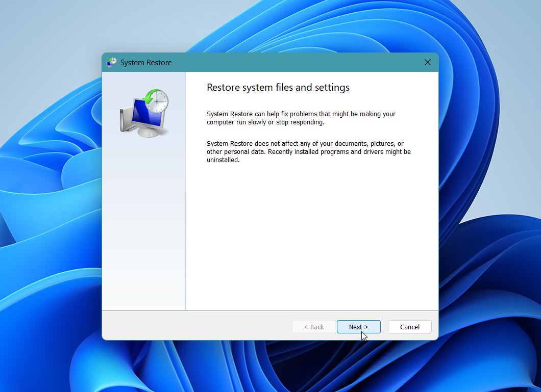Click the System Restore title bar icon
This screenshot has width=541, height=392.
111,62
